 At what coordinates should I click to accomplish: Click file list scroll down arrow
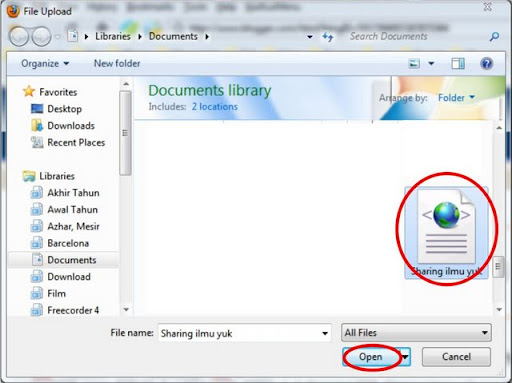click(499, 310)
